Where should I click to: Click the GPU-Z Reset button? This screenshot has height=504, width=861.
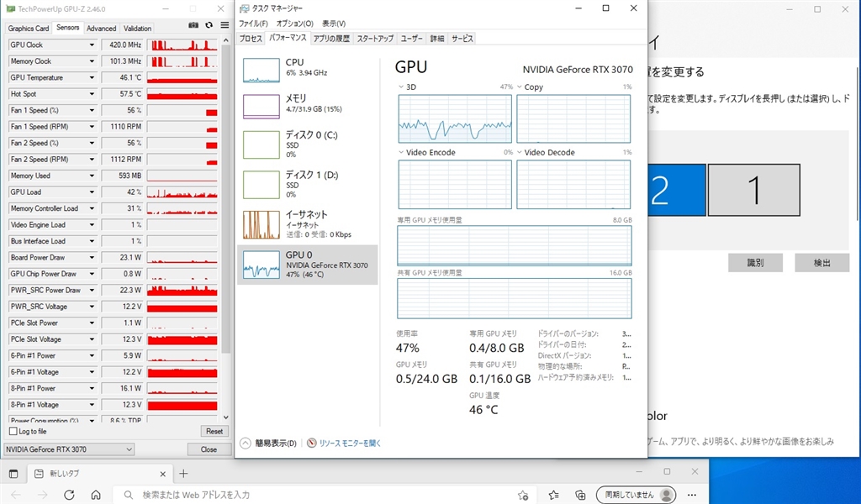(x=214, y=432)
